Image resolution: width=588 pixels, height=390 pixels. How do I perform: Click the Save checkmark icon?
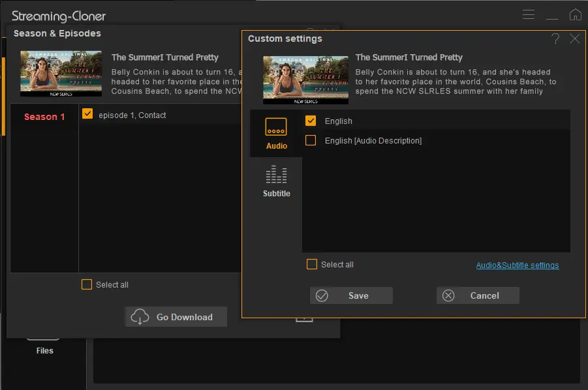322,295
